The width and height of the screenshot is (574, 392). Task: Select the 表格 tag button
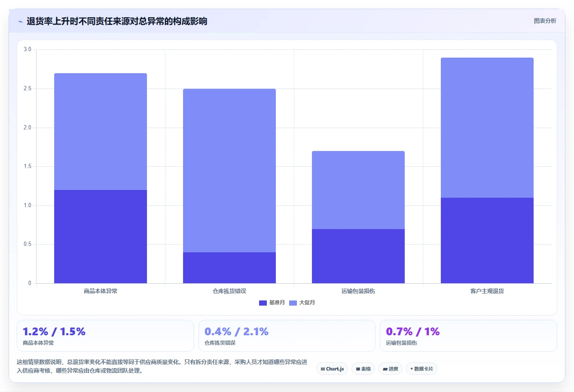pyautogui.click(x=363, y=369)
